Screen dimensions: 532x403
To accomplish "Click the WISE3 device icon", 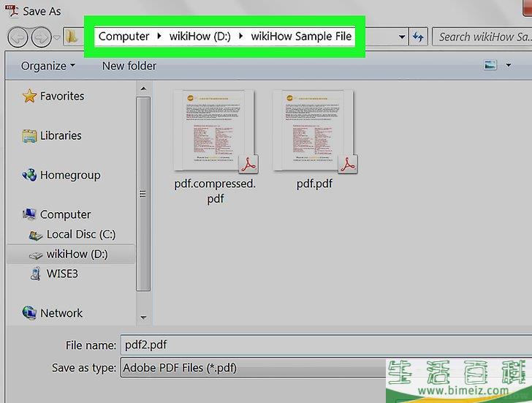I will [x=35, y=274].
